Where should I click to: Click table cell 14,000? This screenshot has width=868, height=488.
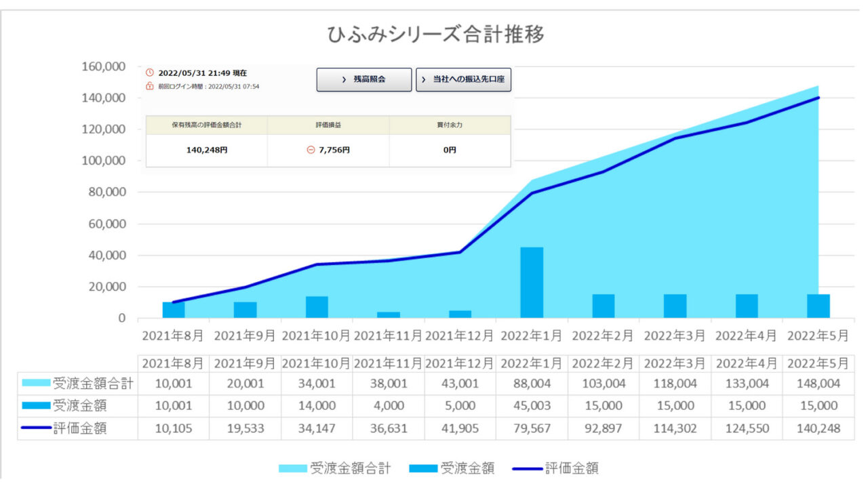(317, 406)
